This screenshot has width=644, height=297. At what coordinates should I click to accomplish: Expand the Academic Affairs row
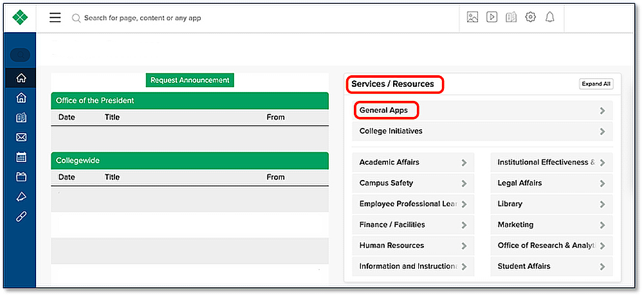coord(413,163)
